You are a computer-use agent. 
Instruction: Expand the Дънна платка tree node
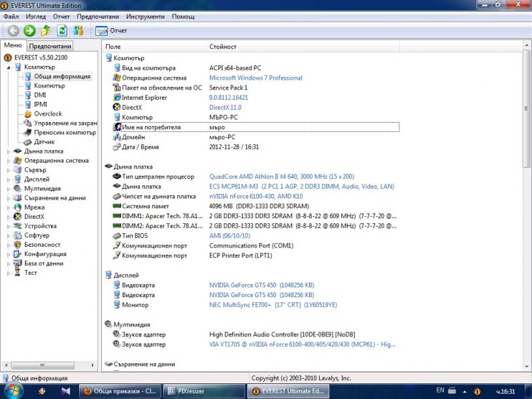pos(9,152)
